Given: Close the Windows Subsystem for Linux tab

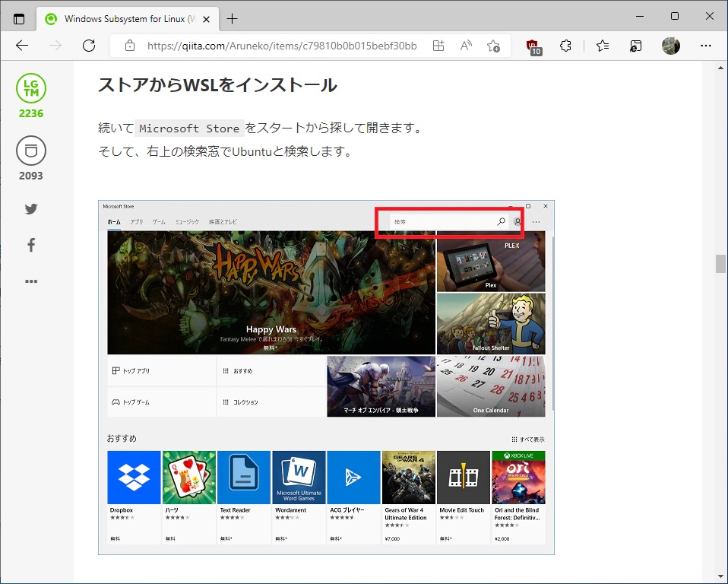Looking at the screenshot, I should (207, 19).
